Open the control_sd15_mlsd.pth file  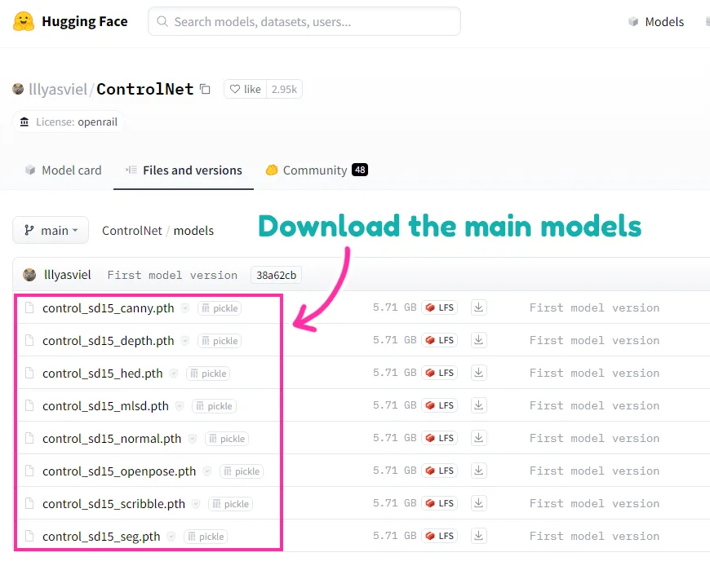(x=105, y=406)
